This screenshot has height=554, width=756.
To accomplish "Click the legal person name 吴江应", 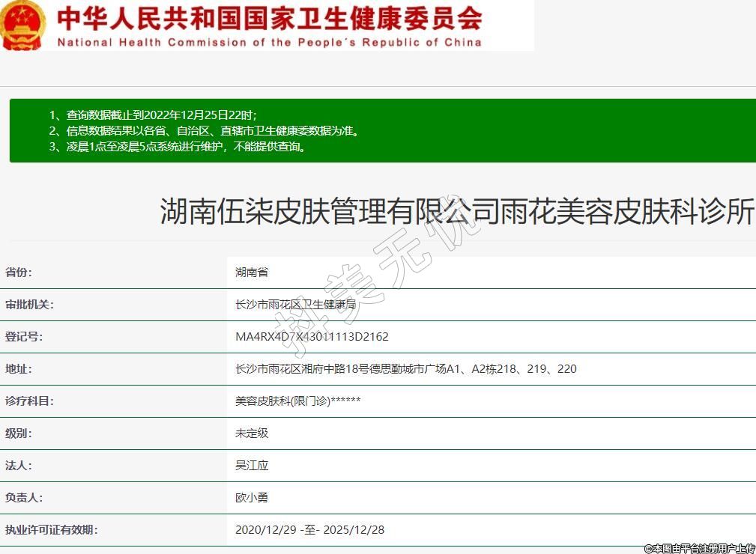I will (x=252, y=466).
